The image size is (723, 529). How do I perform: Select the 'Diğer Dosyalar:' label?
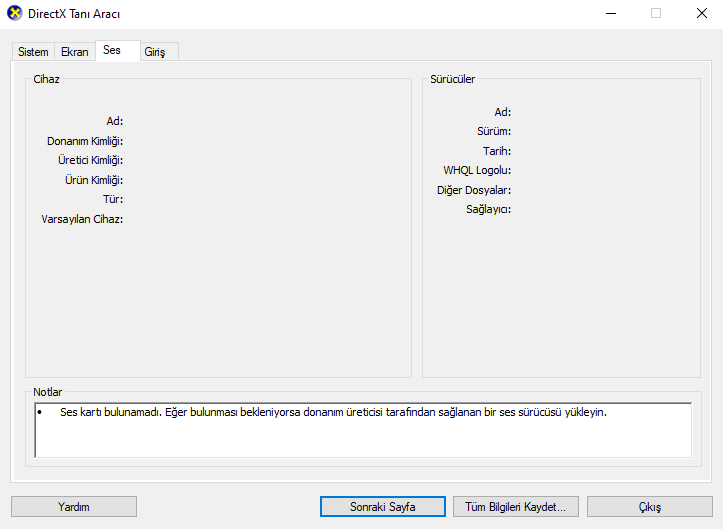[474, 190]
